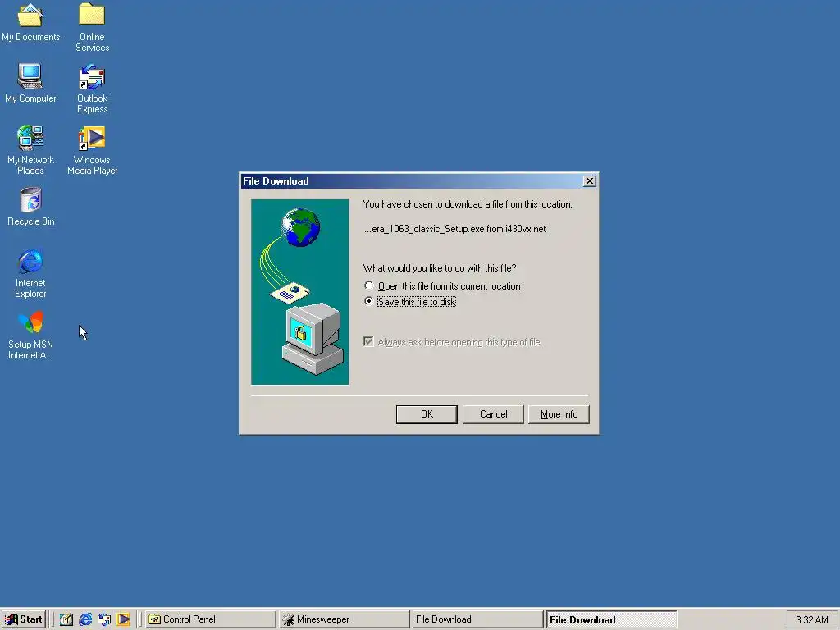
Task: Choose Open this file from its current location
Action: pyautogui.click(x=442, y=286)
